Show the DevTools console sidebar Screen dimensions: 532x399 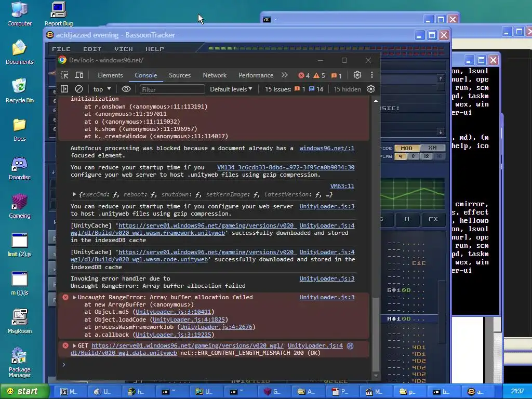[64, 89]
